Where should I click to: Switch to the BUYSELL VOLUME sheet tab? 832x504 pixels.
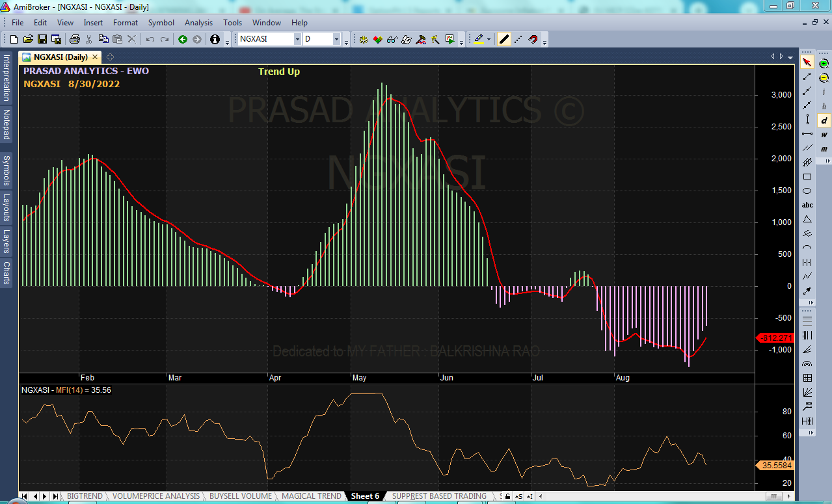coord(241,496)
